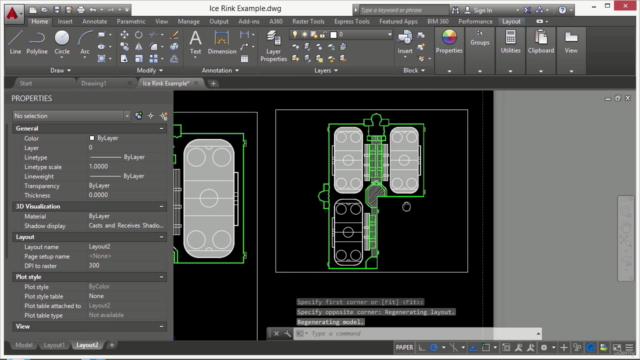640x360 pixels.
Task: Switch to the Model layout tab
Action: coord(24,345)
